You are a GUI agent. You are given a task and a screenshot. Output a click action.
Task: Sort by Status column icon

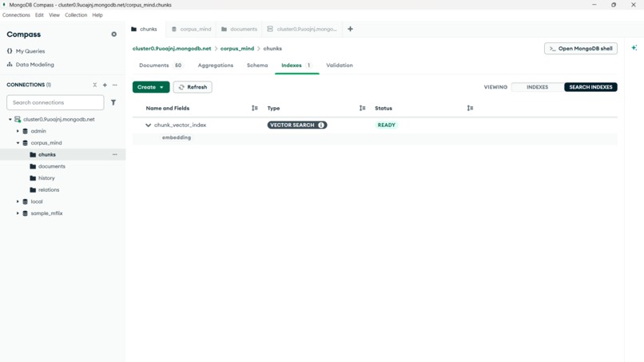[470, 108]
